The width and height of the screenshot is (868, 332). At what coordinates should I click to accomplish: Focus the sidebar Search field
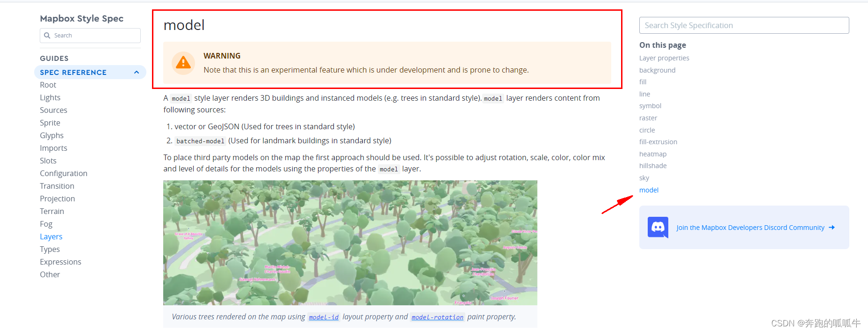click(x=90, y=36)
